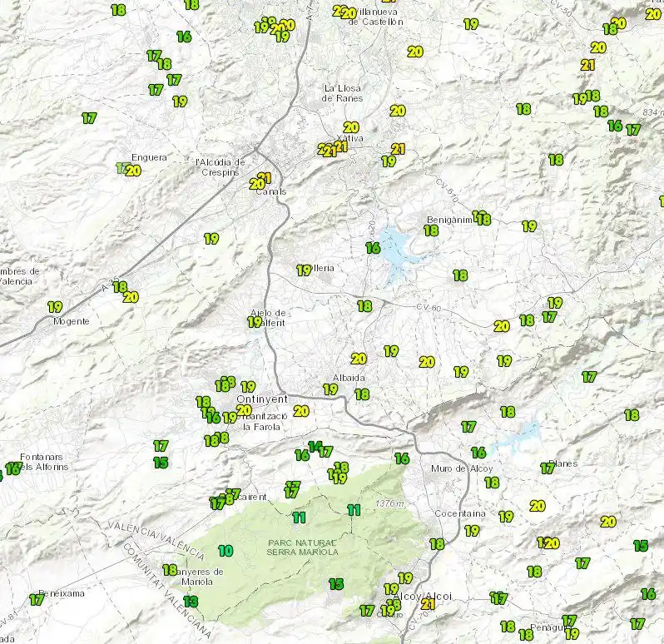This screenshot has width=664, height=644.
Task: Click the 16 marker left of Fontanars label
Action: coord(13,468)
